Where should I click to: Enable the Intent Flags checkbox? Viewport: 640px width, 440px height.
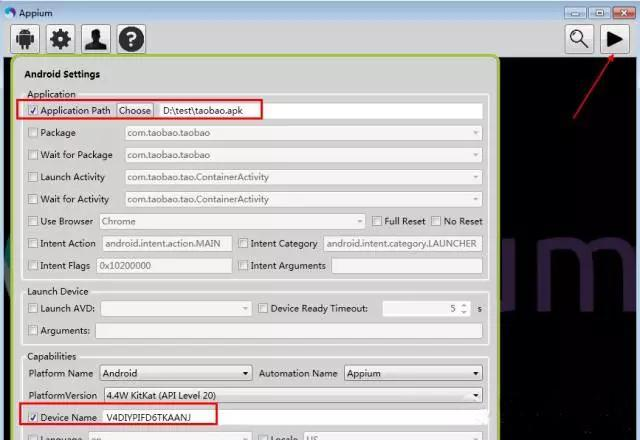(33, 265)
